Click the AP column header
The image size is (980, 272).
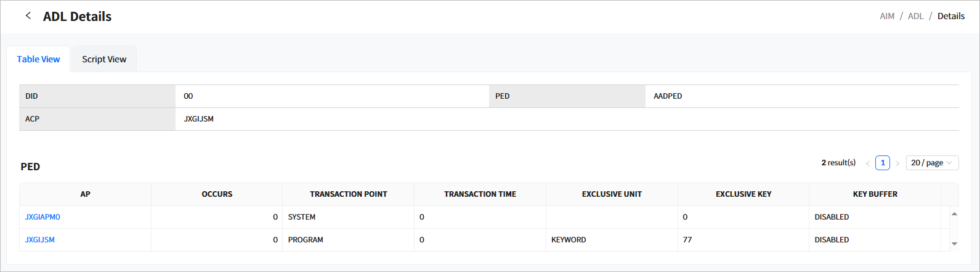85,194
